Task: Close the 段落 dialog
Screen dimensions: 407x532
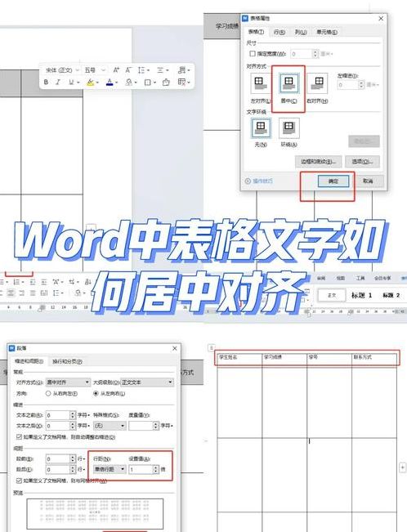Action: (175, 348)
